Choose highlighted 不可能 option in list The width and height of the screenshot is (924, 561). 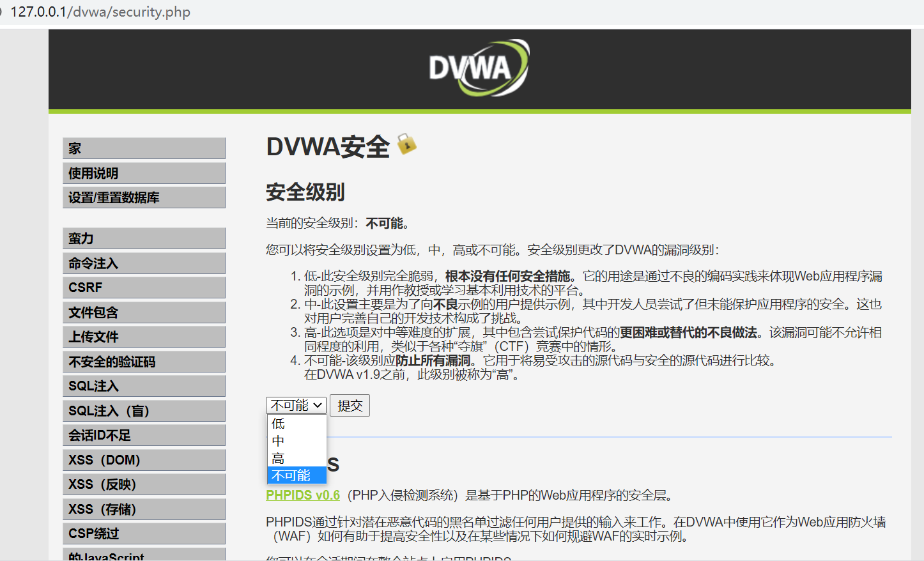click(x=296, y=475)
